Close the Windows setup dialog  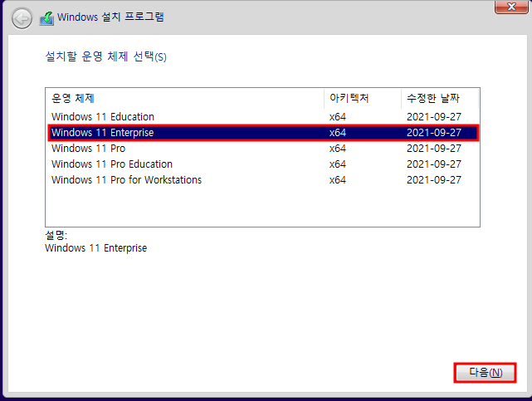click(x=511, y=7)
